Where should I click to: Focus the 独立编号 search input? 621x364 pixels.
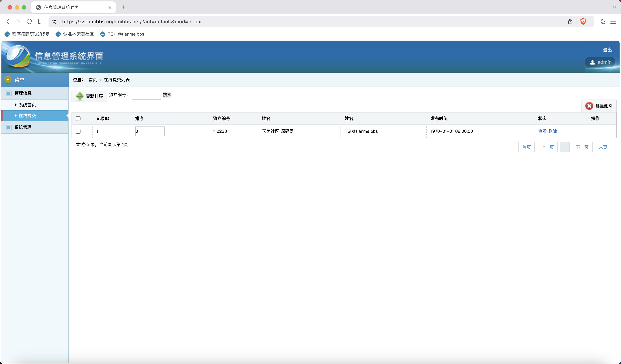147,95
